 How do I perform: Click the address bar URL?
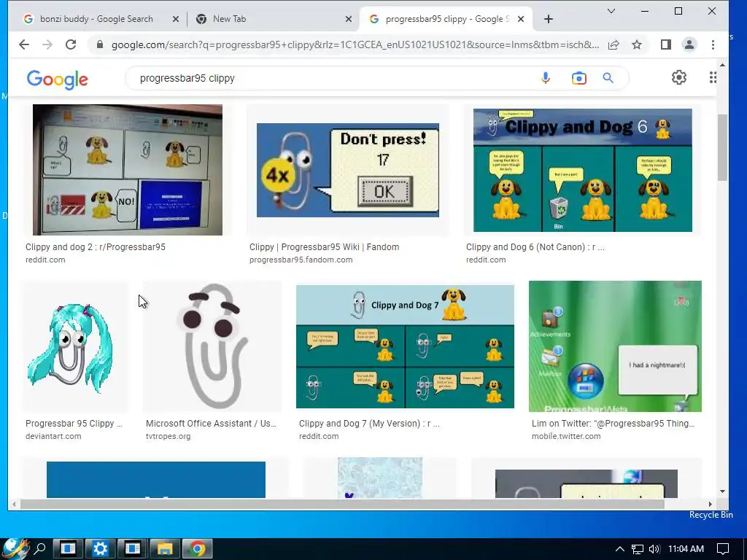click(x=355, y=44)
